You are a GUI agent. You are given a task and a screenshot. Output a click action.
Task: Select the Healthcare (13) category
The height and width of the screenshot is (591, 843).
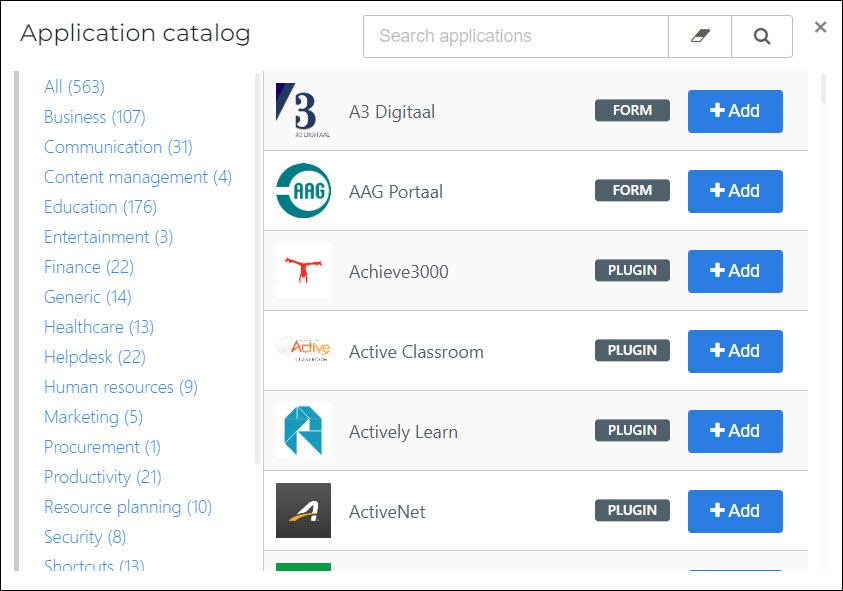[99, 327]
